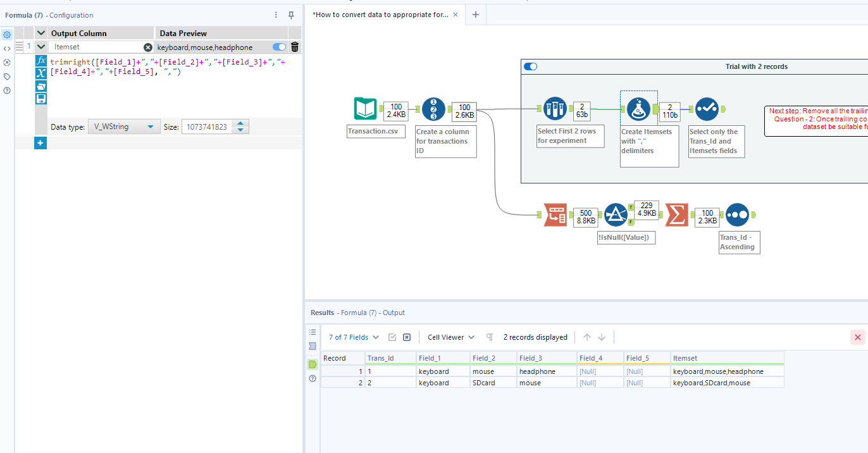
Task: Open the 7 of 7 Fields dropdown
Action: [x=353, y=337]
